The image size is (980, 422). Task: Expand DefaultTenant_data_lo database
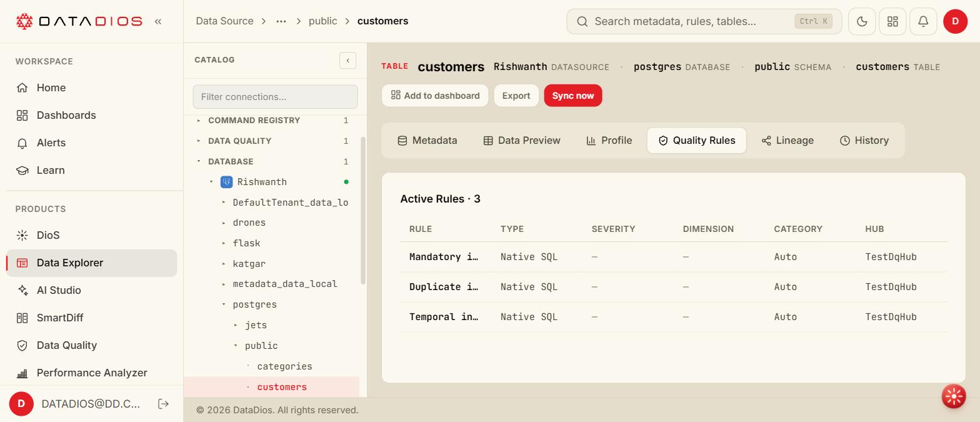click(224, 203)
